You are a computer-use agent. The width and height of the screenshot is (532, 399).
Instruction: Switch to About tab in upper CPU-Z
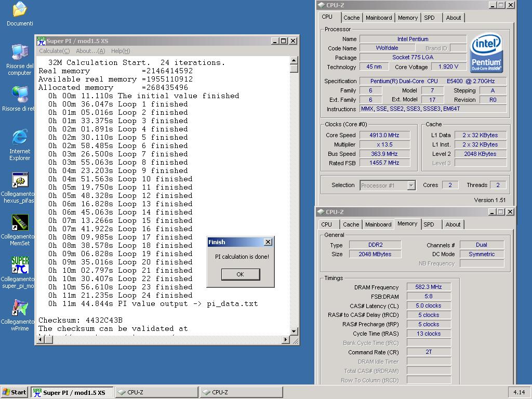pyautogui.click(x=453, y=18)
